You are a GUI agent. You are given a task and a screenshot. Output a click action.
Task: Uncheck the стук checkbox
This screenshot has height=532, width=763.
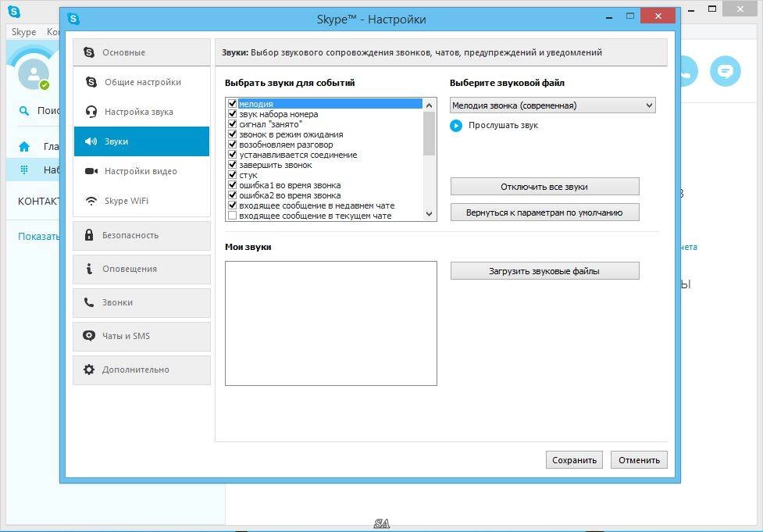tap(233, 175)
